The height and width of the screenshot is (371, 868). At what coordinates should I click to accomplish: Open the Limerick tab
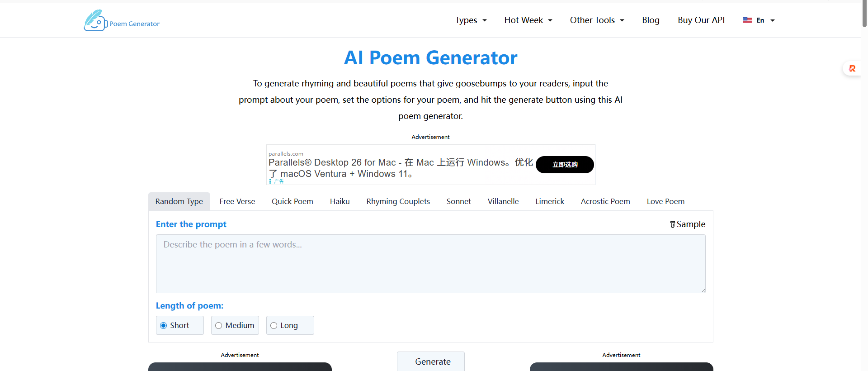coord(550,201)
